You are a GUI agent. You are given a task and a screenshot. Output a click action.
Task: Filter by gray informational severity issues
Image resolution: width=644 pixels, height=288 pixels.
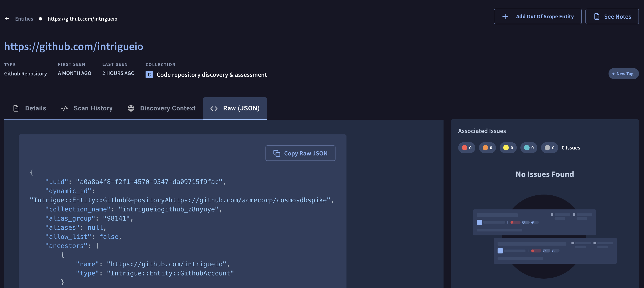coord(549,148)
